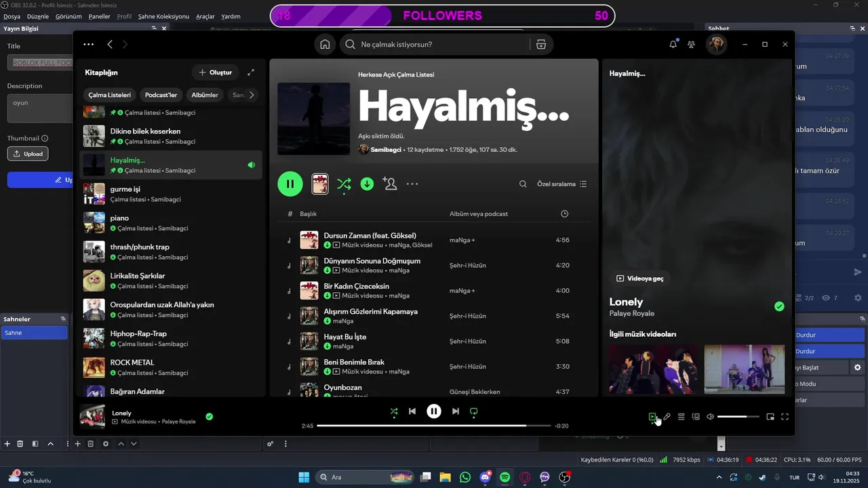Open the miniplayer icon
Image resolution: width=868 pixels, height=488 pixels.
point(770,417)
